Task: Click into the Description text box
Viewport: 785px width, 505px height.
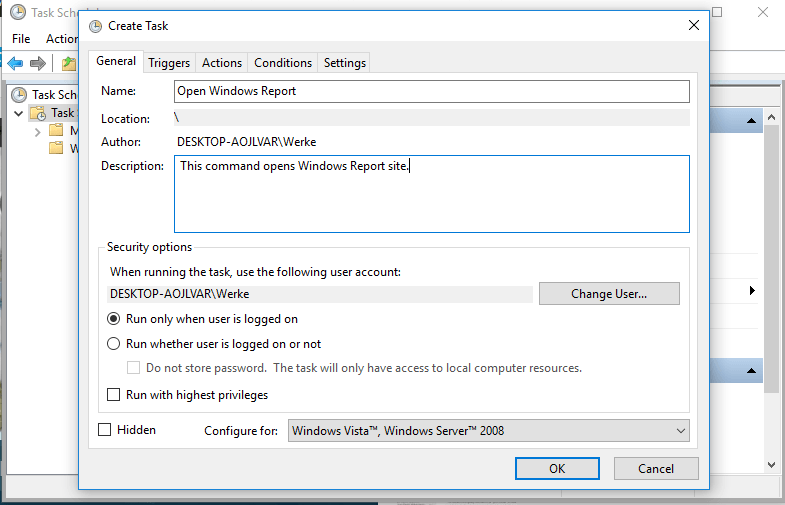Action: tap(431, 193)
